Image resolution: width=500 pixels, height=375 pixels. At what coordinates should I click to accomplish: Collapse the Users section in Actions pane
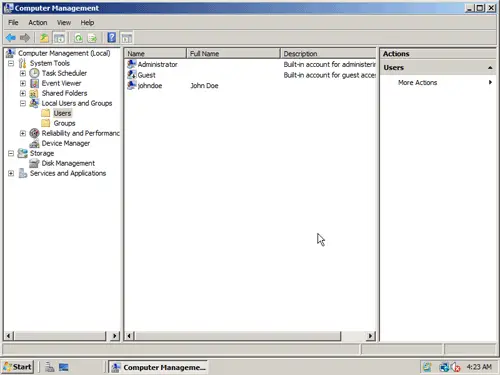coord(490,67)
